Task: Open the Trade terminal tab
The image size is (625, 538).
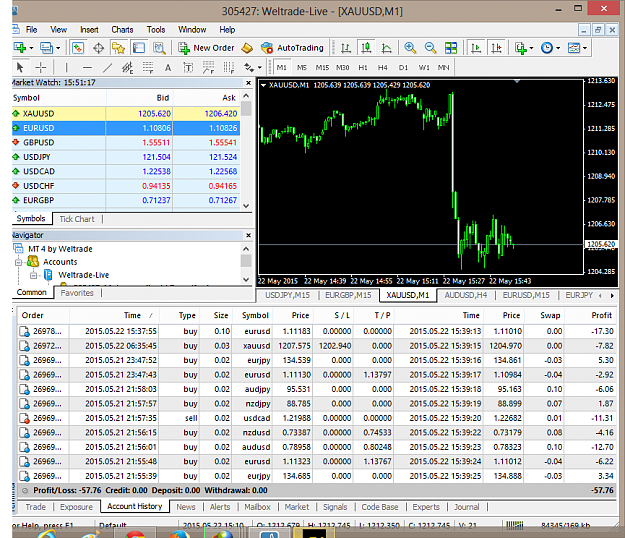Action: (35, 507)
